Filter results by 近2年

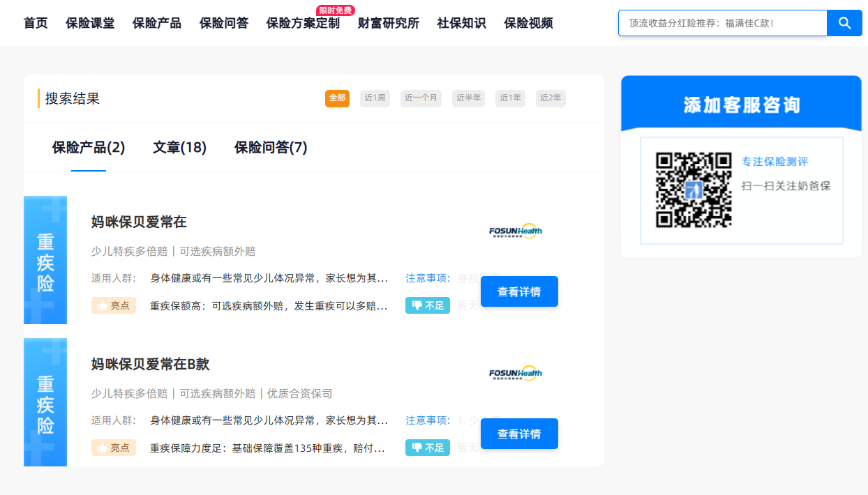point(551,98)
